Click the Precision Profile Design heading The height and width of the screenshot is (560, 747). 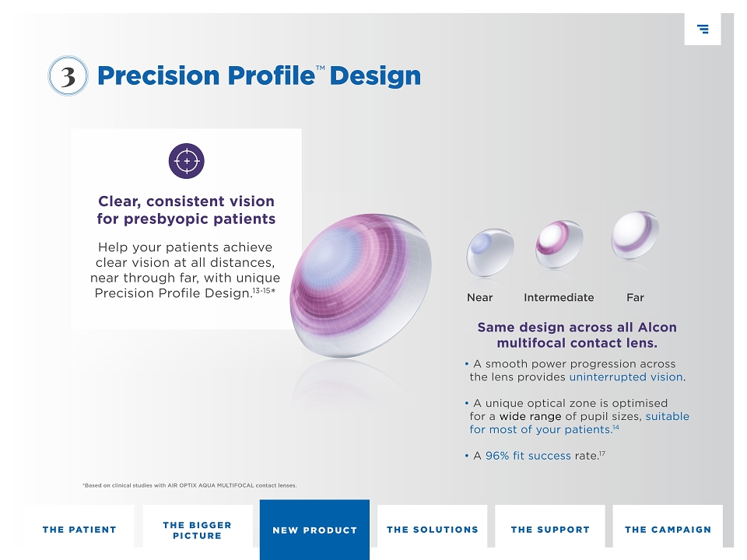(x=258, y=75)
